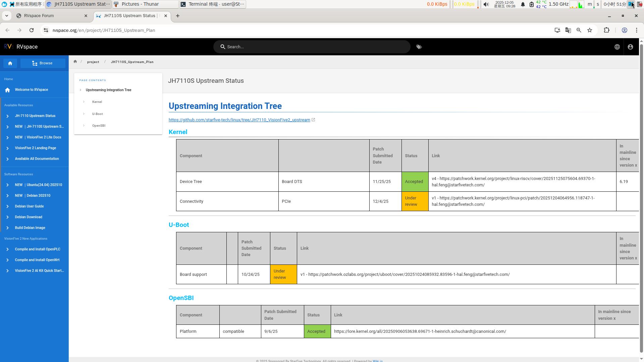Click the Browse button in sidebar

[43, 63]
